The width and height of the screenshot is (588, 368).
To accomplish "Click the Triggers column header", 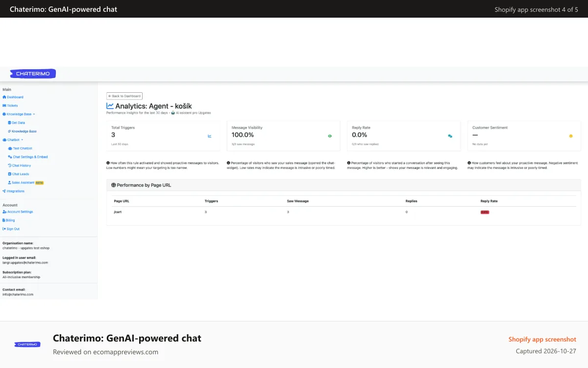I will coord(211,201).
